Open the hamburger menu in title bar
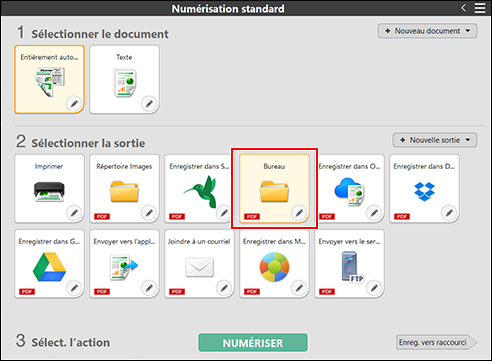 coord(480,8)
